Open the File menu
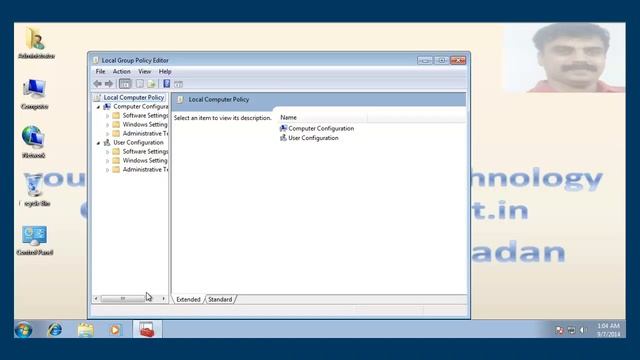The image size is (640, 360). 100,71
